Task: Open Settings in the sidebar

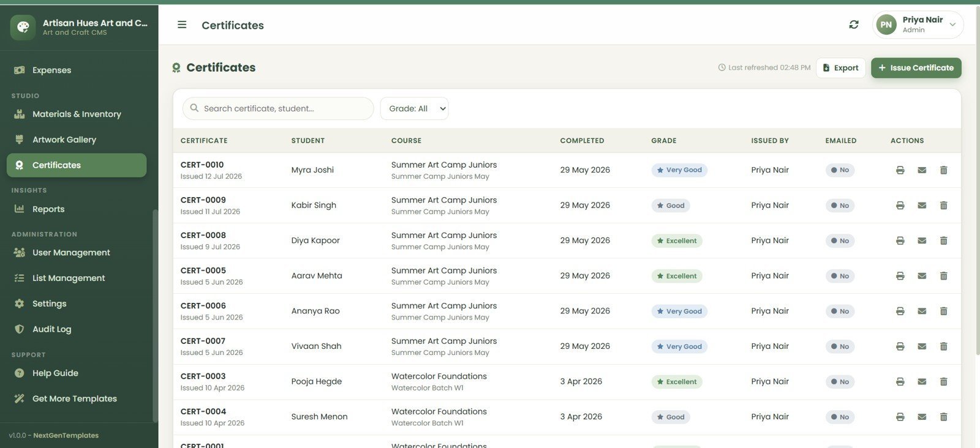Action: click(x=77, y=304)
